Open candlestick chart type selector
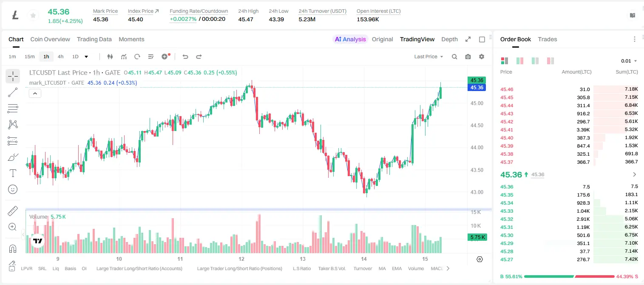The height and width of the screenshot is (285, 644). (x=110, y=57)
